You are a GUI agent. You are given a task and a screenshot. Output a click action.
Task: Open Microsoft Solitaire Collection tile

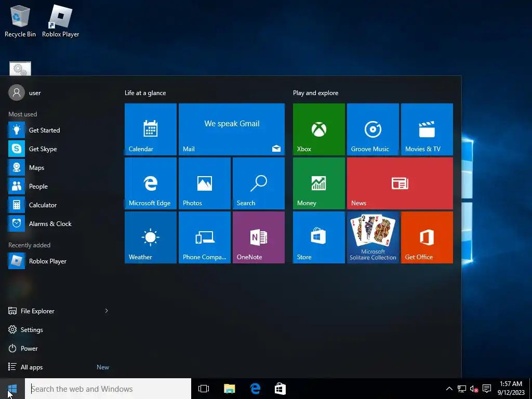[373, 237]
